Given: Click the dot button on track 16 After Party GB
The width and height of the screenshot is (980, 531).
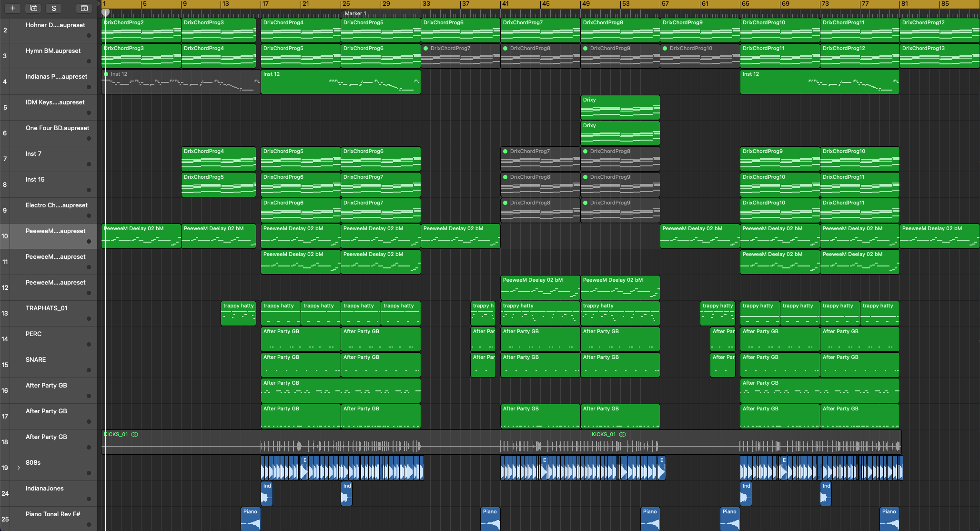Looking at the screenshot, I should click(x=89, y=396).
